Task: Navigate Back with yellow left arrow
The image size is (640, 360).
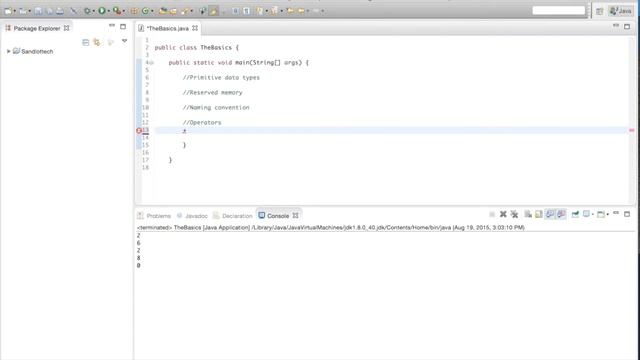Action: [301, 11]
